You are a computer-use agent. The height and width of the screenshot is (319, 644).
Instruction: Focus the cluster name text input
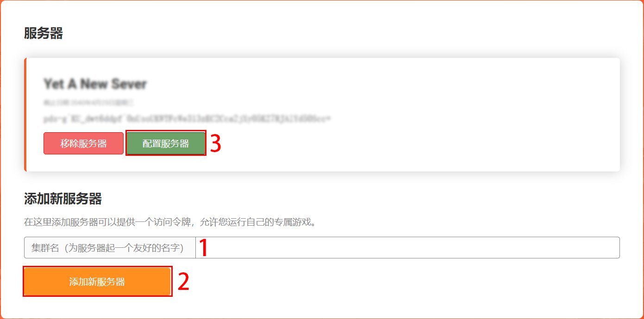(x=407, y=248)
